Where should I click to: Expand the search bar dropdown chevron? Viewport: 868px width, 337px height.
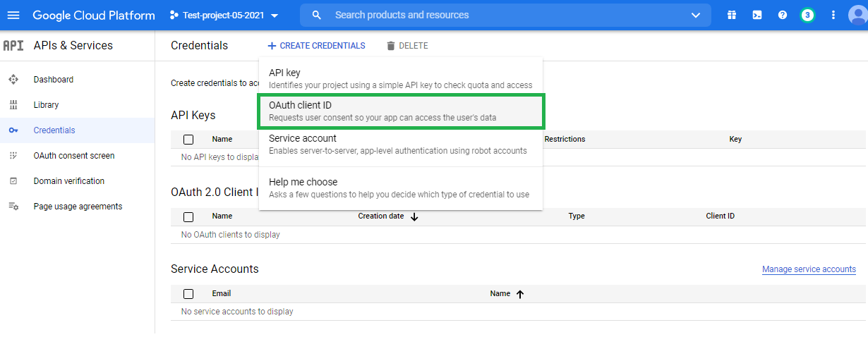tap(696, 15)
